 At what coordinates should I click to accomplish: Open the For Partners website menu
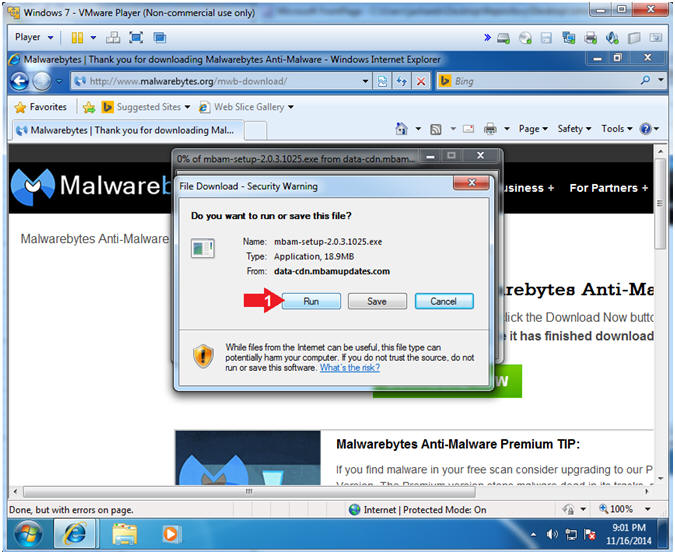[x=608, y=188]
